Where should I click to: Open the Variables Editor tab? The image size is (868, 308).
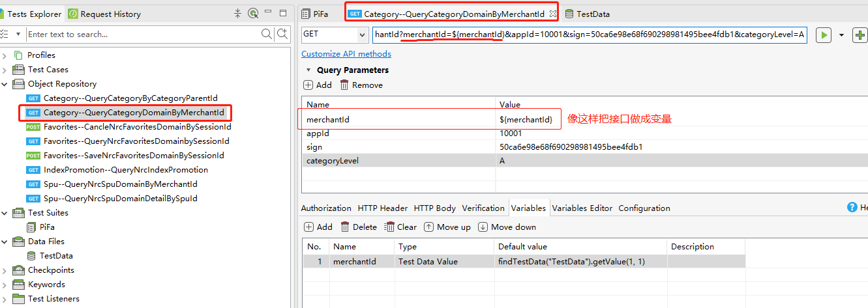point(582,208)
